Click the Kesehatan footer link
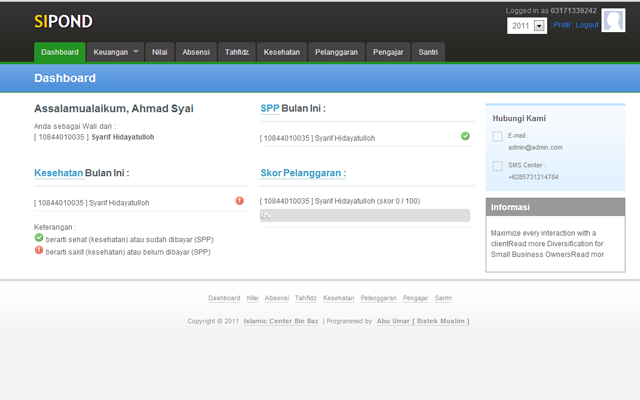 339,298
